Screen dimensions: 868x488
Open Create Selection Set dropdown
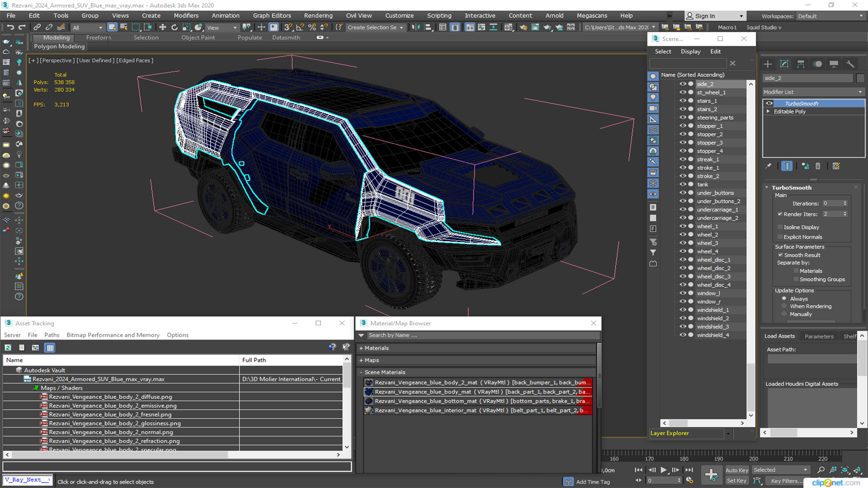click(375, 28)
